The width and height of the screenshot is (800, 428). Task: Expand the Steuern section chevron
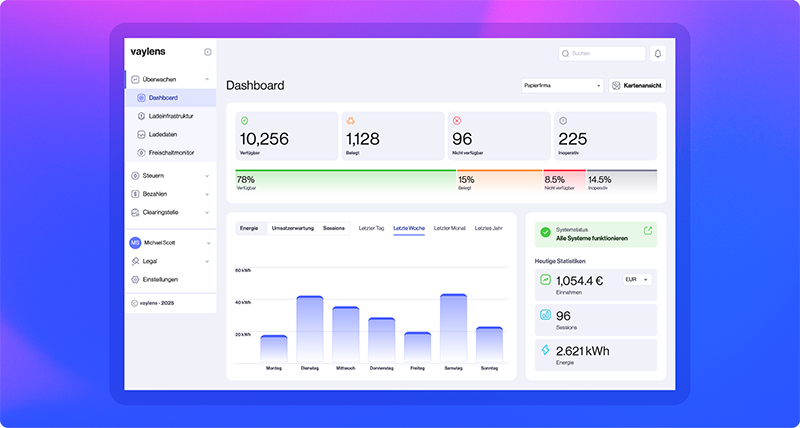(x=207, y=175)
